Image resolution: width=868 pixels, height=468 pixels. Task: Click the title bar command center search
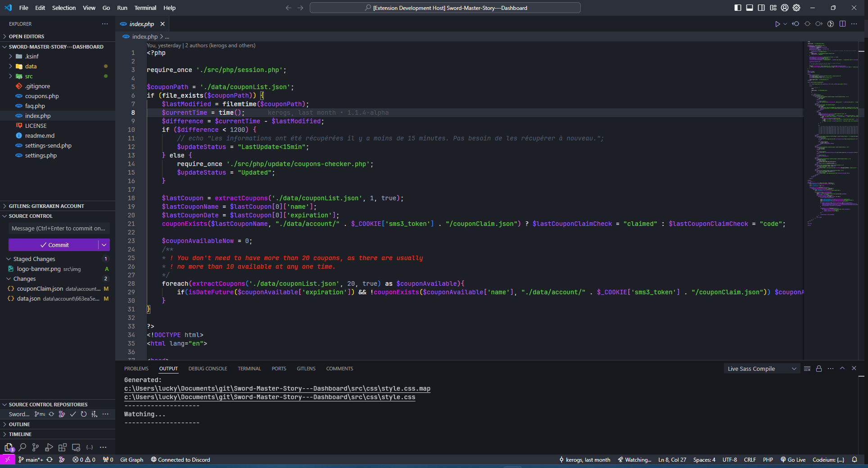pos(445,8)
